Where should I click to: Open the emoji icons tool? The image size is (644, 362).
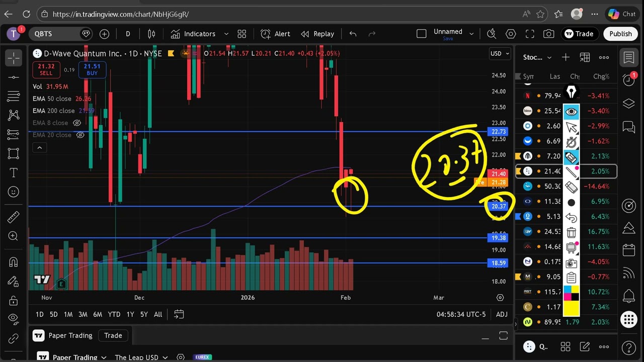(14, 192)
